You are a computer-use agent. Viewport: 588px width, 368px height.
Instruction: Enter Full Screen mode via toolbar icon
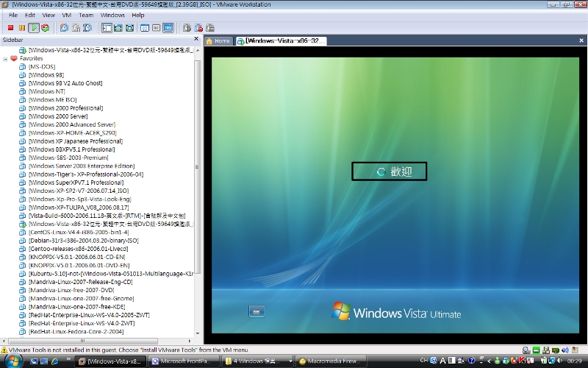(130, 28)
